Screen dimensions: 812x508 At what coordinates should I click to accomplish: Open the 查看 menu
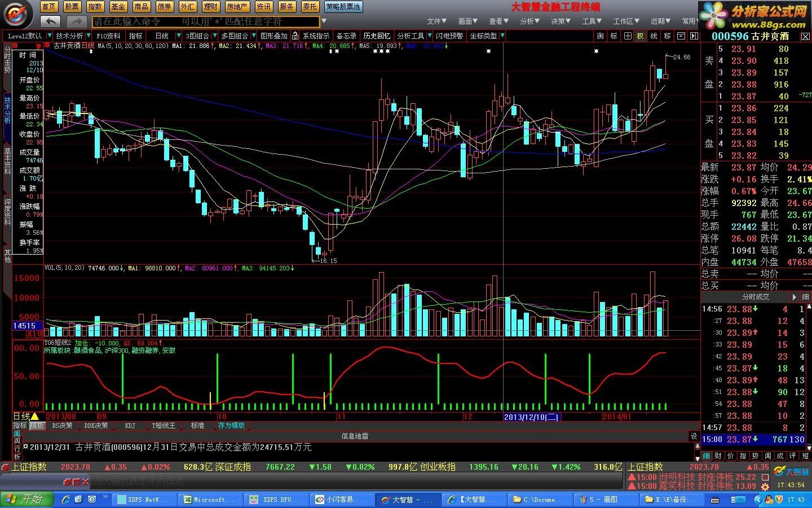click(x=499, y=21)
